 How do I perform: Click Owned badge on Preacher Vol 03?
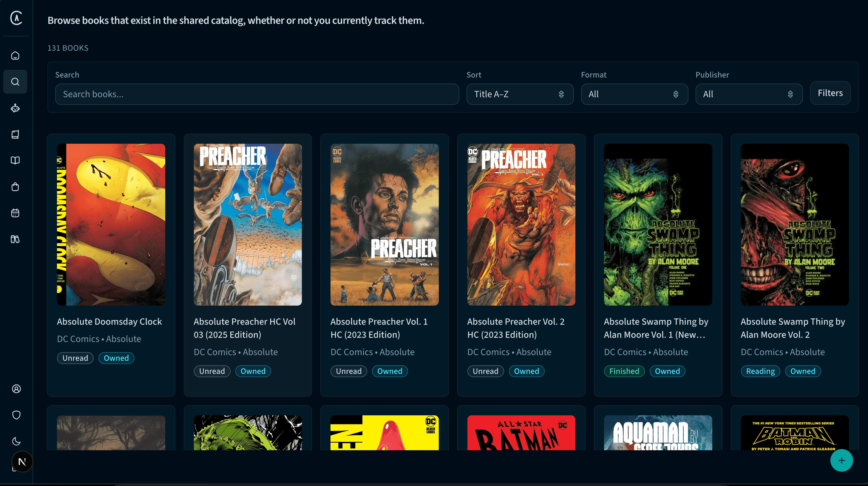coord(253,371)
